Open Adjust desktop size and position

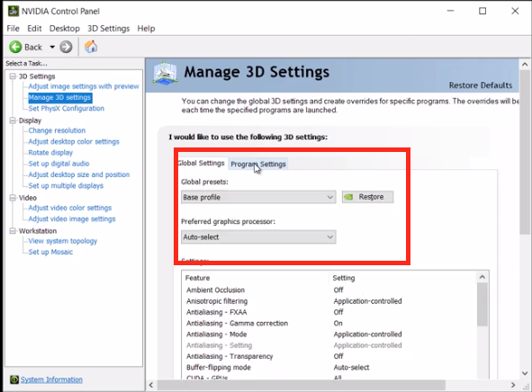coord(79,174)
